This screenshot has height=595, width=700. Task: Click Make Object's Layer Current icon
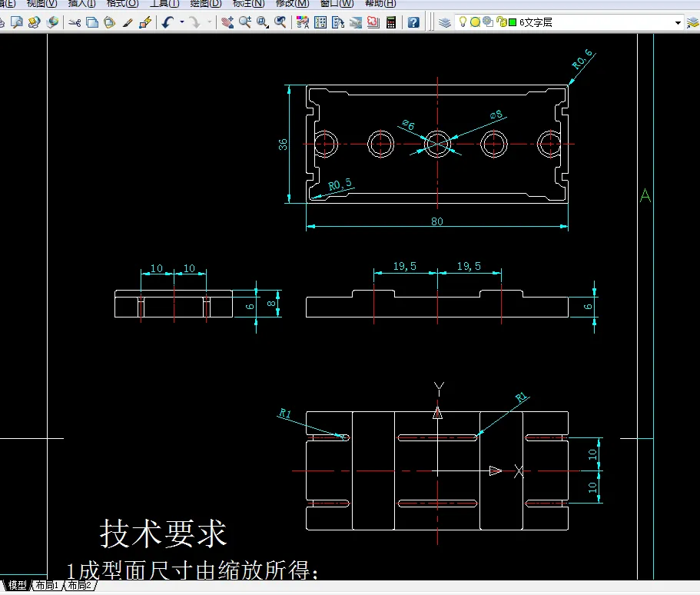click(x=692, y=22)
